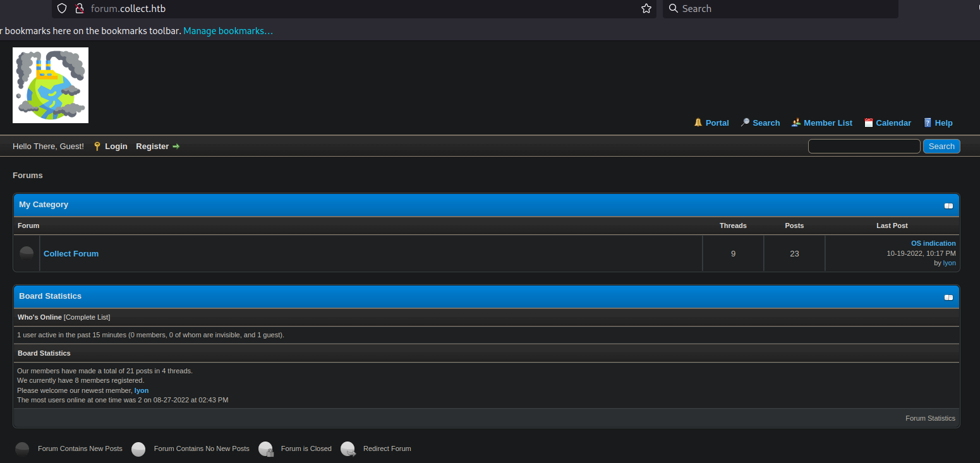Image resolution: width=980 pixels, height=463 pixels.
Task: Collapse the Board Statistics section
Action: click(948, 298)
